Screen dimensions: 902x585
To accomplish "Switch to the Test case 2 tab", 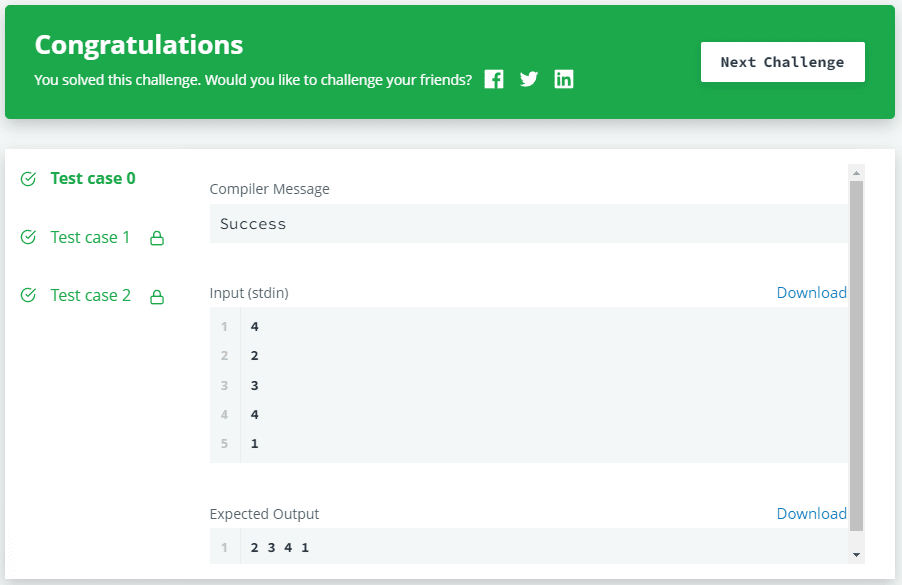I will [90, 295].
